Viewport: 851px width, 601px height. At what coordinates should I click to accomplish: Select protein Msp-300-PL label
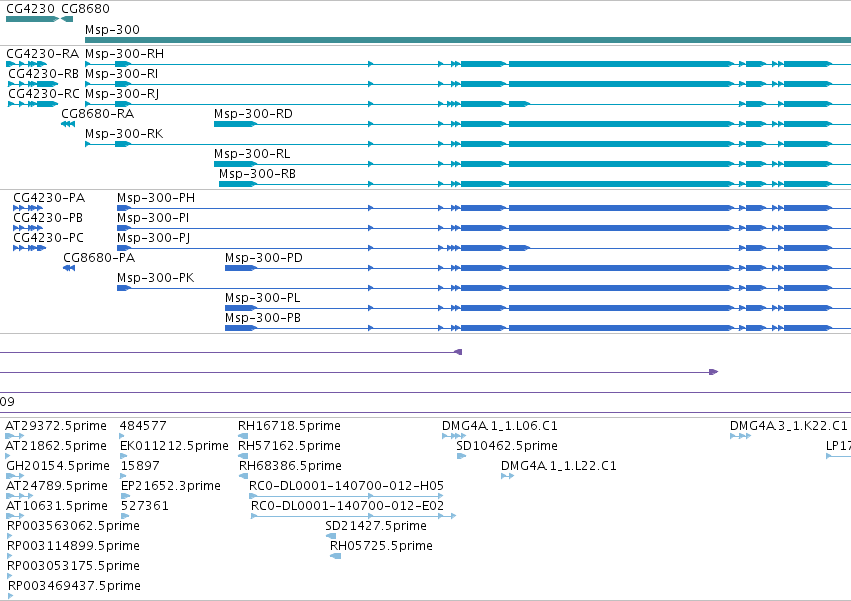tap(263, 298)
